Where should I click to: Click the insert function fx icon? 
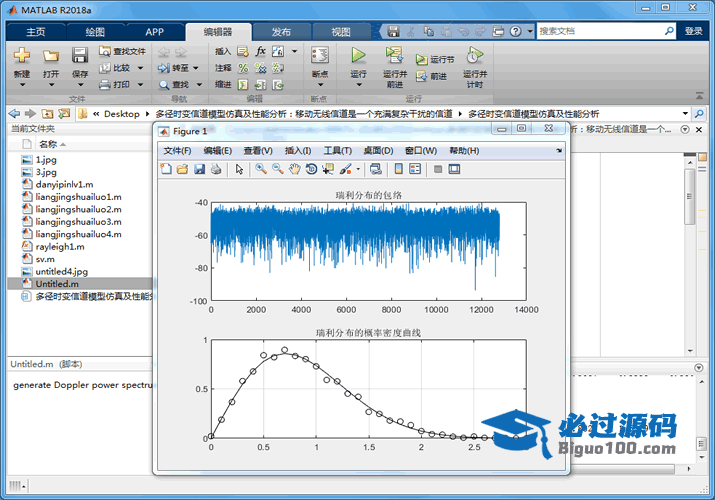point(260,51)
